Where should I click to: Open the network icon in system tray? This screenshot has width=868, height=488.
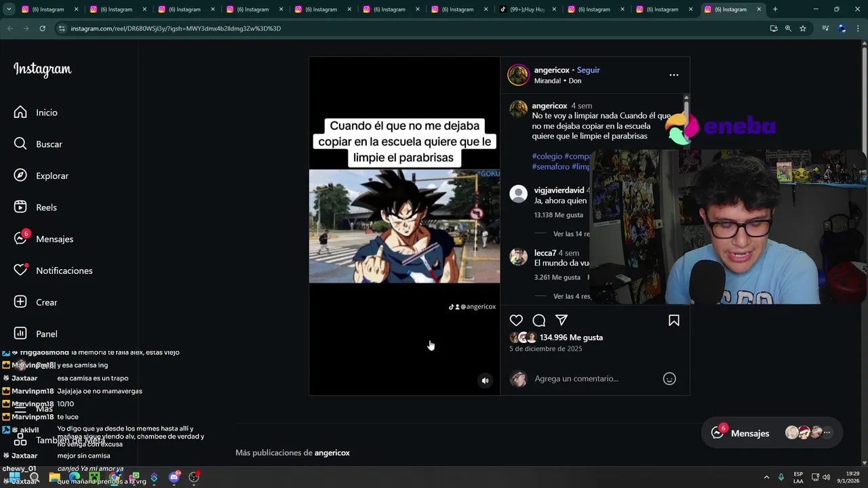(814, 477)
